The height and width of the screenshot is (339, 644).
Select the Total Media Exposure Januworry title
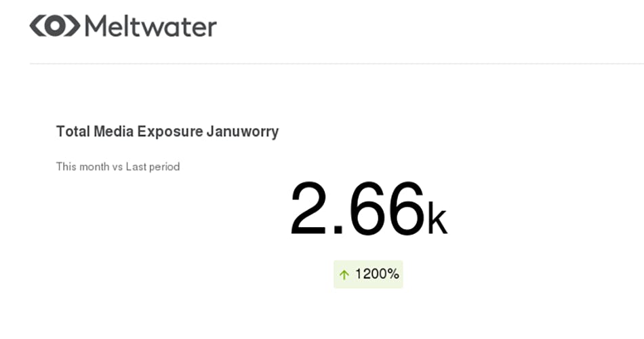pyautogui.click(x=167, y=132)
